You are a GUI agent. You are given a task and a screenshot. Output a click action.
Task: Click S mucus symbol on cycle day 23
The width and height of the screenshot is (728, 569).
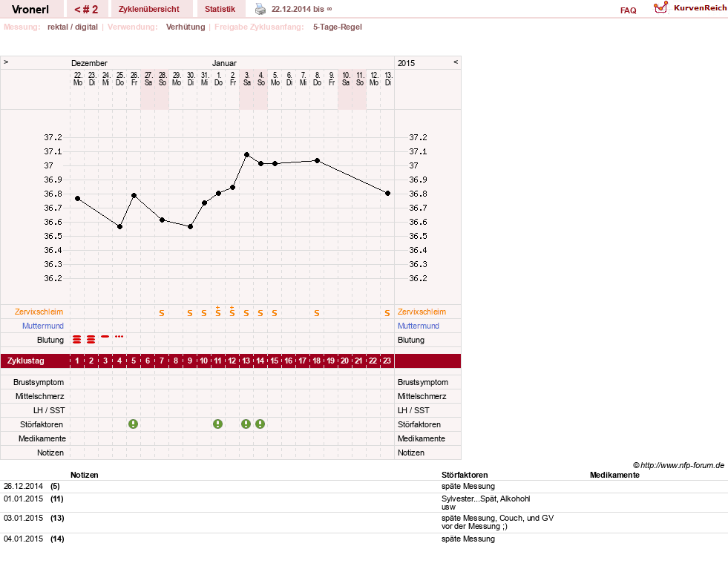click(387, 313)
